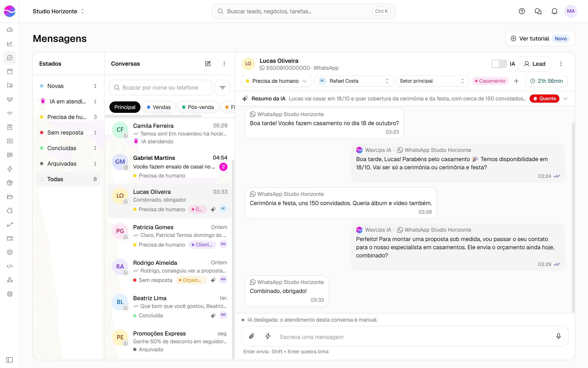Viewport: 588px width, 368px height.
Task: Open the chat bubbles icon in top bar
Action: tap(538, 11)
